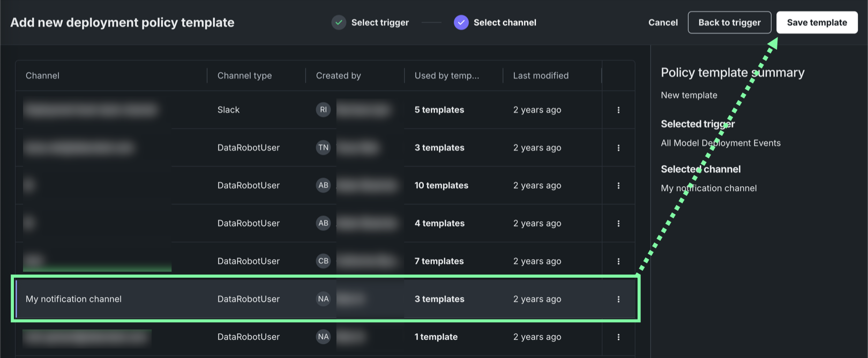Cancel adding the policy template
Screen dimensions: 868x358
click(x=663, y=22)
